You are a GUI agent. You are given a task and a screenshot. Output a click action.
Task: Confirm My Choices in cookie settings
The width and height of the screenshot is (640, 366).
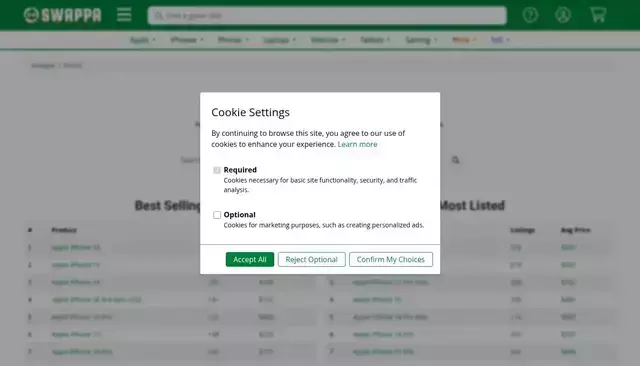[x=391, y=260]
